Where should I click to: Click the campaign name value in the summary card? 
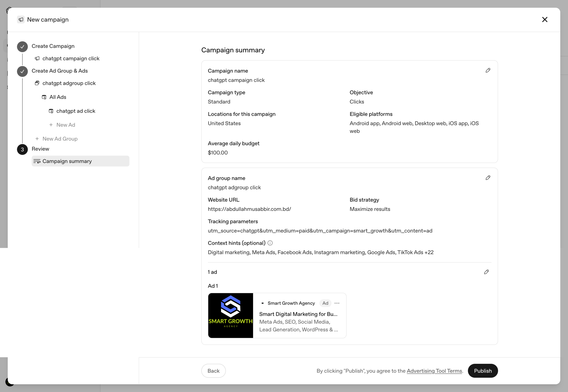pos(236,80)
